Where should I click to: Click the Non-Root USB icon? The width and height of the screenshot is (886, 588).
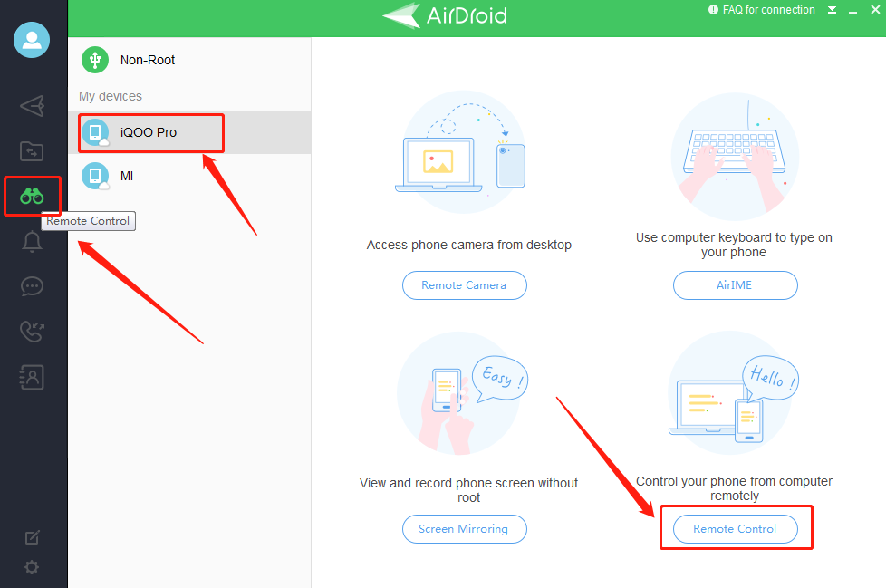95,59
